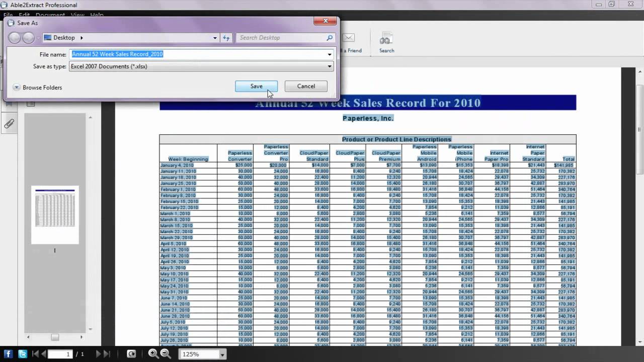
Task: Click the thumbnail panel scroll up arrow
Action: coord(90,118)
